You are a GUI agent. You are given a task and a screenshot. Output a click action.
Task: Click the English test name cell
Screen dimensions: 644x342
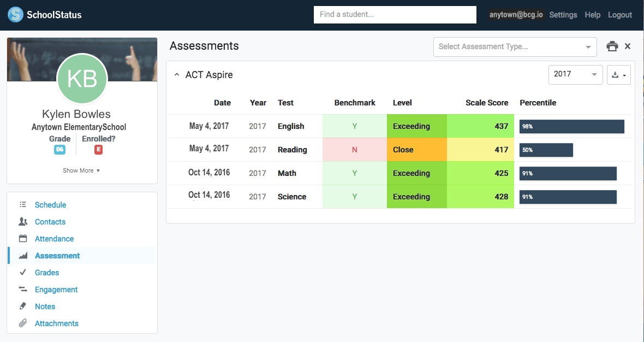[x=291, y=126]
